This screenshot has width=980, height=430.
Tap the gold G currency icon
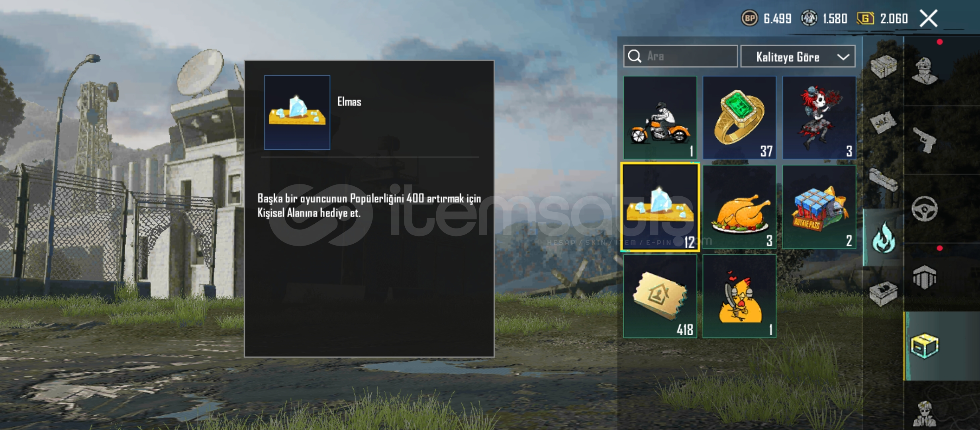865,18
